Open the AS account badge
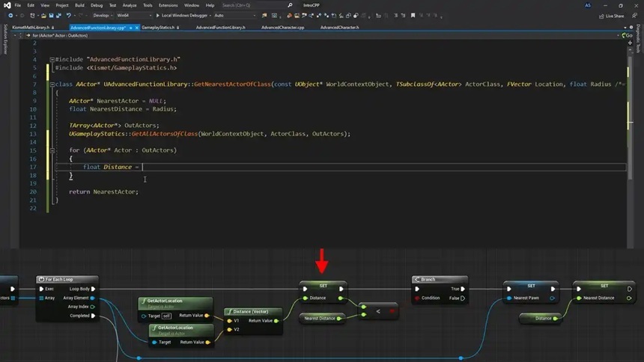The height and width of the screenshot is (362, 644). (588, 5)
